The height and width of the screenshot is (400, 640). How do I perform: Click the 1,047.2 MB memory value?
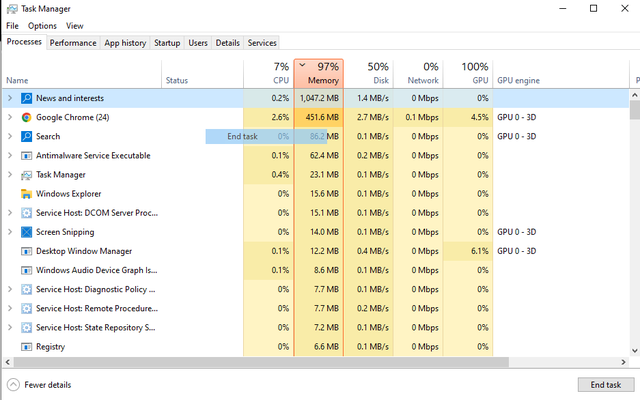coord(319,98)
